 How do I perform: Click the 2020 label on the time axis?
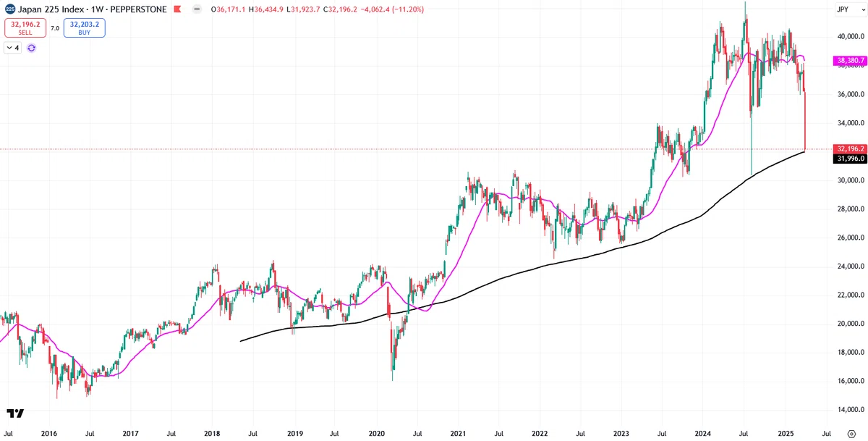click(378, 434)
